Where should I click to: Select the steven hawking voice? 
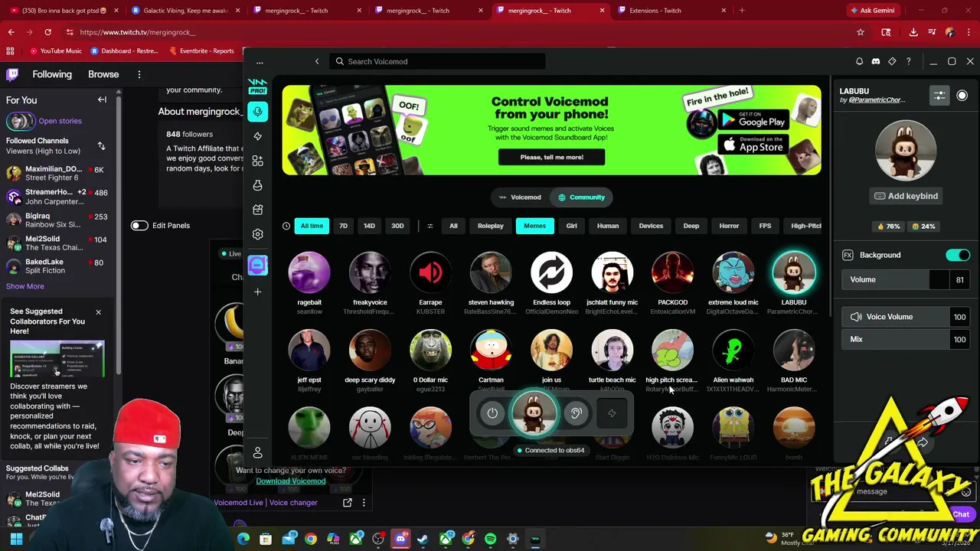[491, 273]
